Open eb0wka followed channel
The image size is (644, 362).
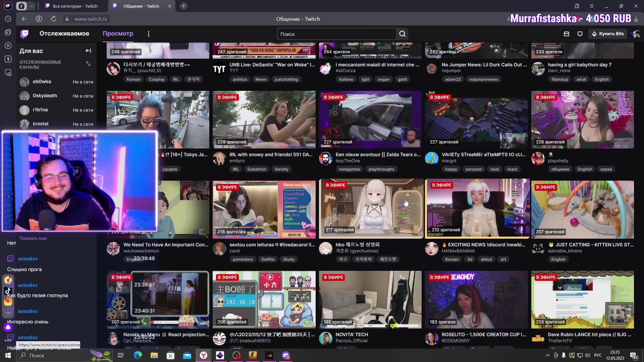56,82
